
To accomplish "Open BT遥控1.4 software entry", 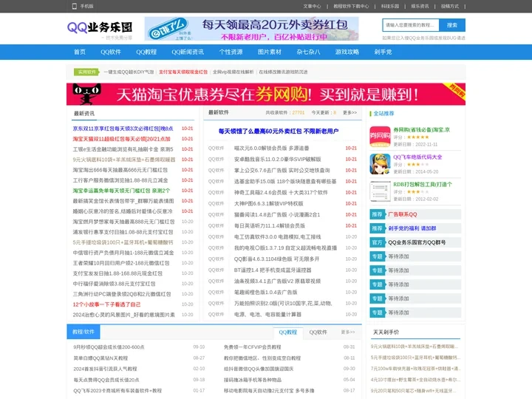I will click(273, 270).
